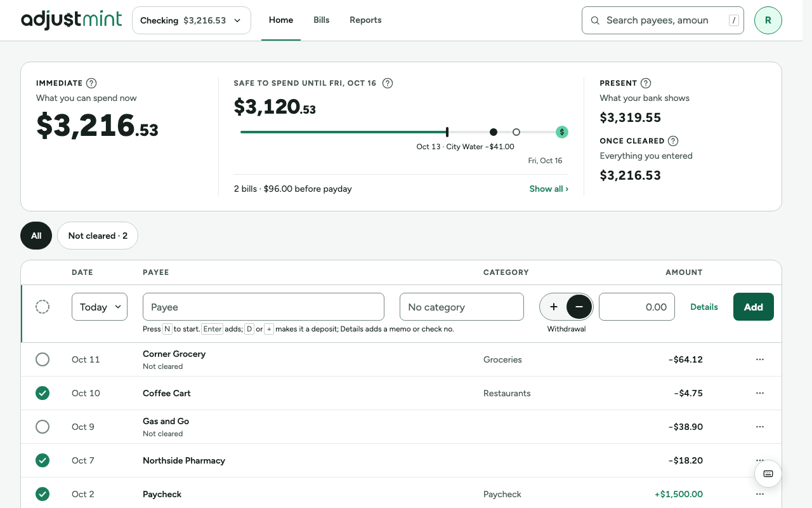This screenshot has height=508, width=812.
Task: Open help for Immediate balance
Action: click(x=91, y=83)
